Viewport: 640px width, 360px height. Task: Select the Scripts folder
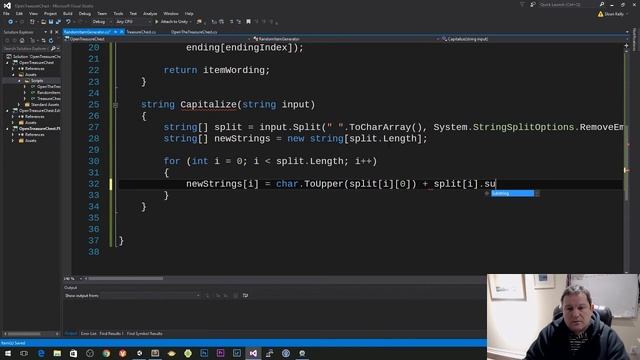point(37,81)
